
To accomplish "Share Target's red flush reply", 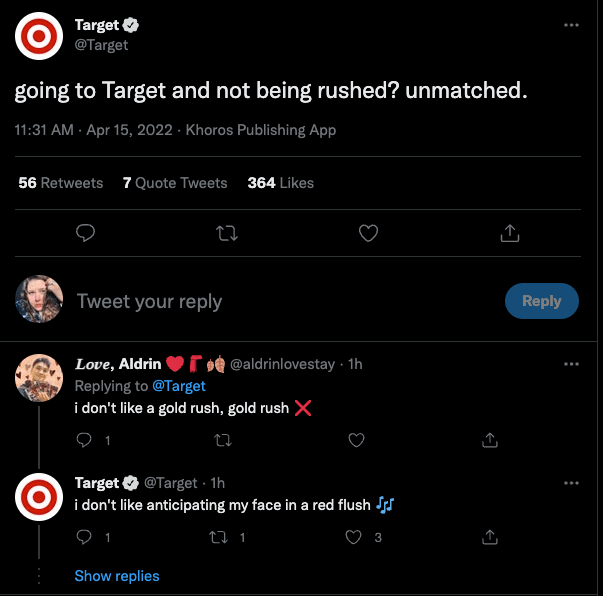I will tap(490, 537).
